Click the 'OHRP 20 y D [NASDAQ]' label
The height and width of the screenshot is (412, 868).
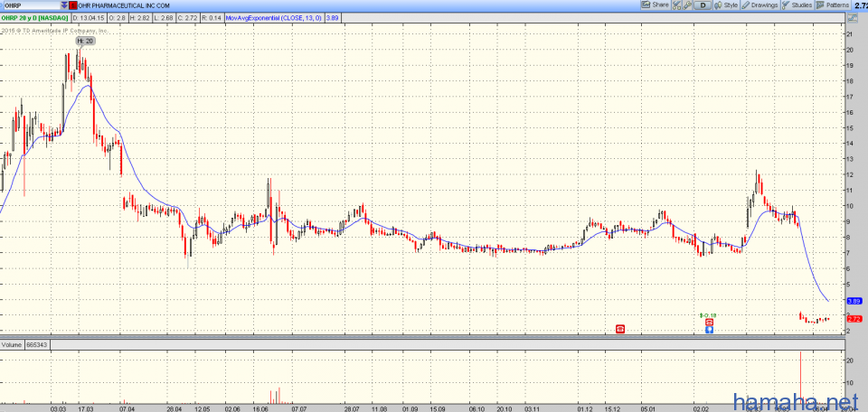[34, 18]
